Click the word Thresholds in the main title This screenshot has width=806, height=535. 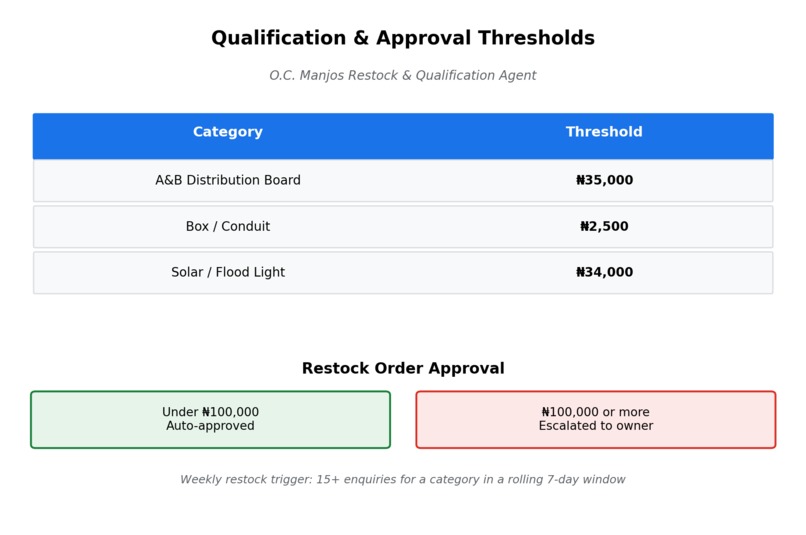(536, 38)
